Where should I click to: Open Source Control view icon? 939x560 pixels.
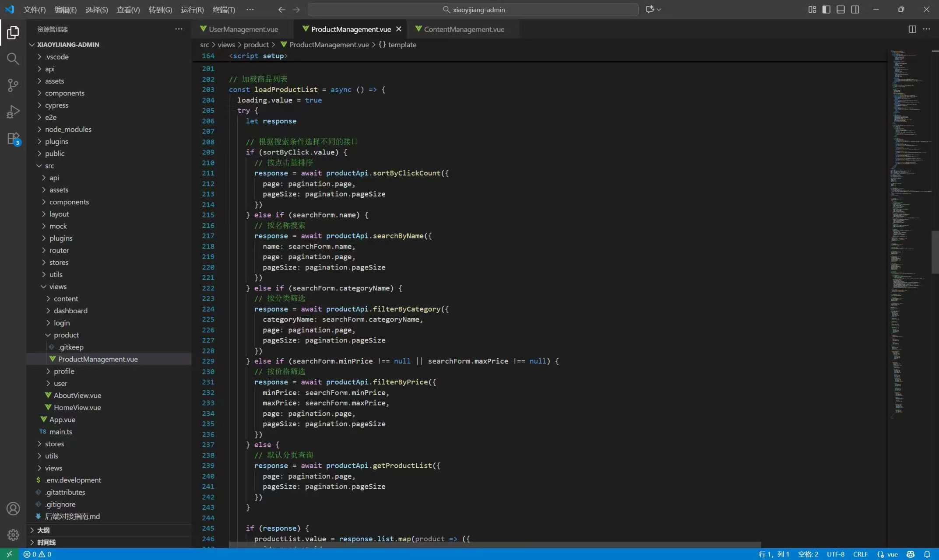point(13,85)
